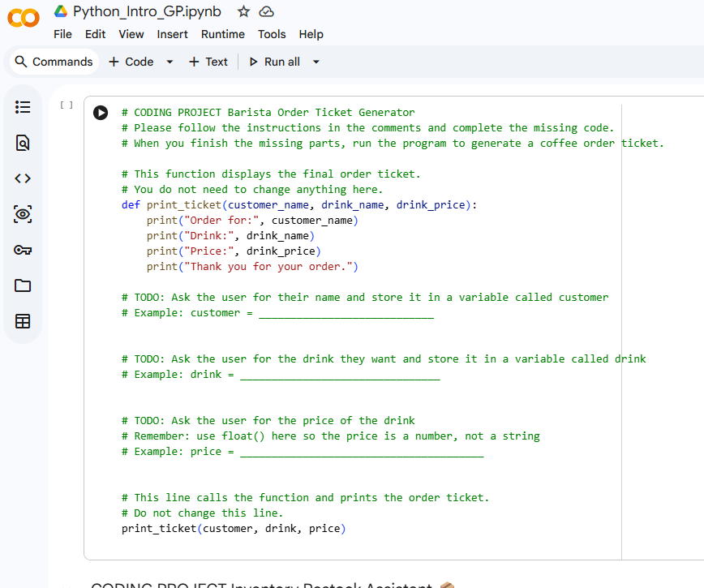Star the notebook Python_Intro_GP.ipynb
Image resolution: width=704 pixels, height=588 pixels.
243,11
